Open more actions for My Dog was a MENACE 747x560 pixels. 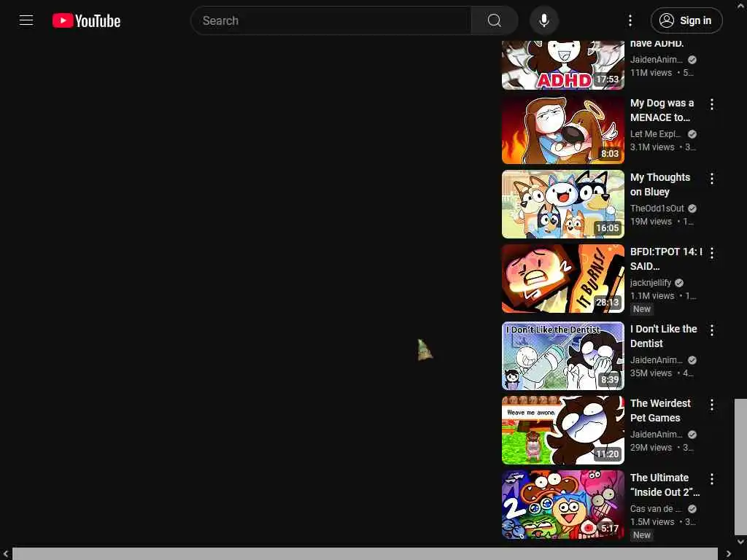(712, 104)
